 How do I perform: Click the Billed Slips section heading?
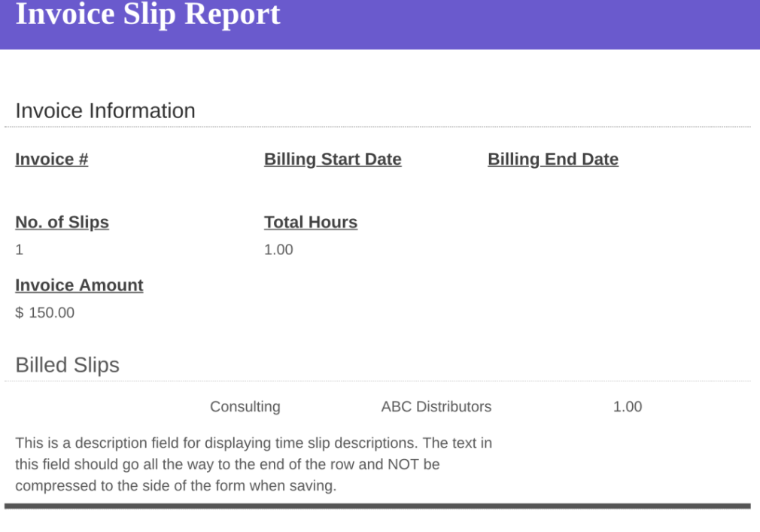pyautogui.click(x=68, y=365)
